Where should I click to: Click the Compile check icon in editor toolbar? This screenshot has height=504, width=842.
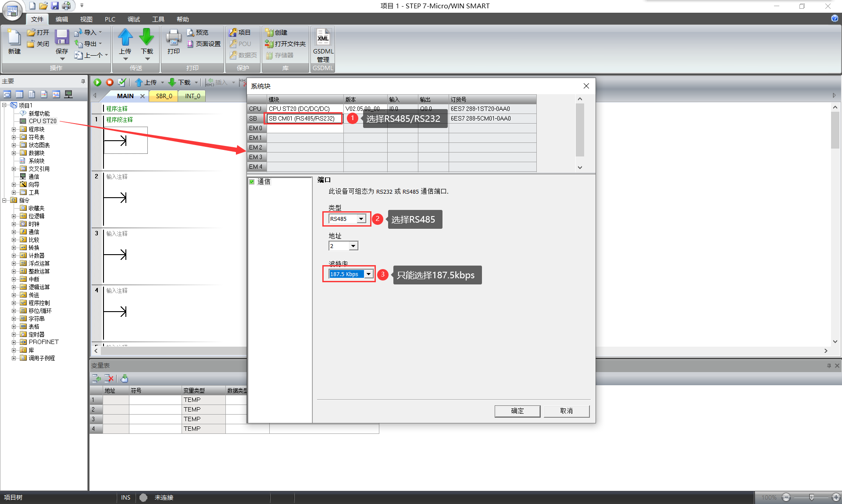click(x=122, y=82)
